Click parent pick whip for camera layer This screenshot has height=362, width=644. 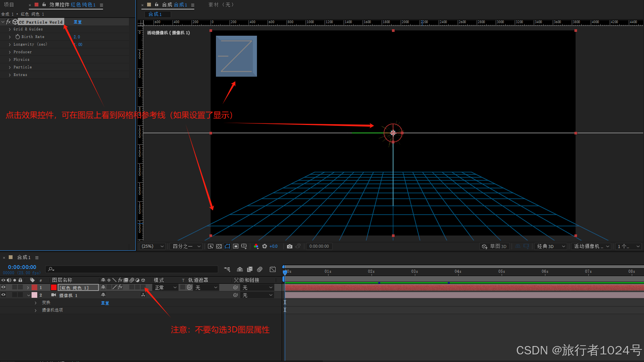coord(235,295)
